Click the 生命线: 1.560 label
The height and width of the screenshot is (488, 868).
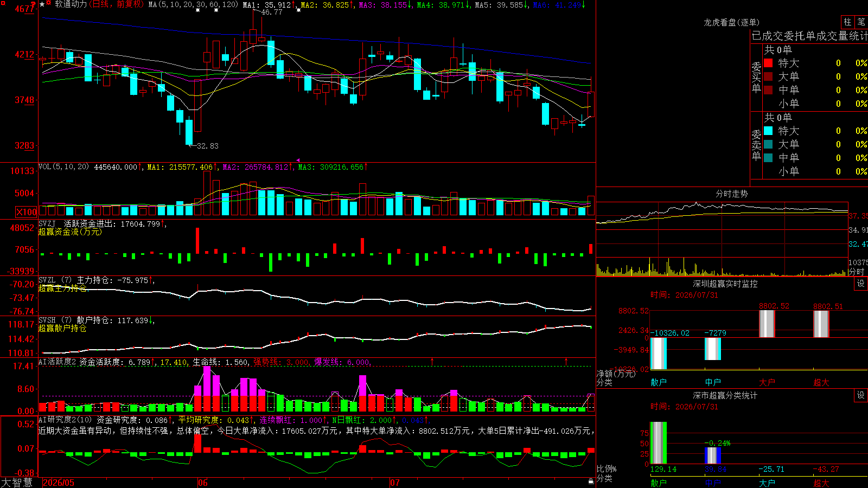(220, 362)
